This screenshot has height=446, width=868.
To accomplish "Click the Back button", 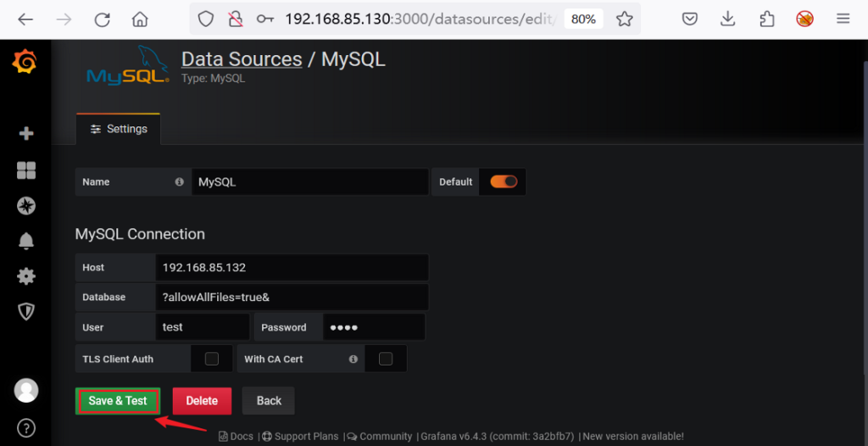I will tap(269, 400).
